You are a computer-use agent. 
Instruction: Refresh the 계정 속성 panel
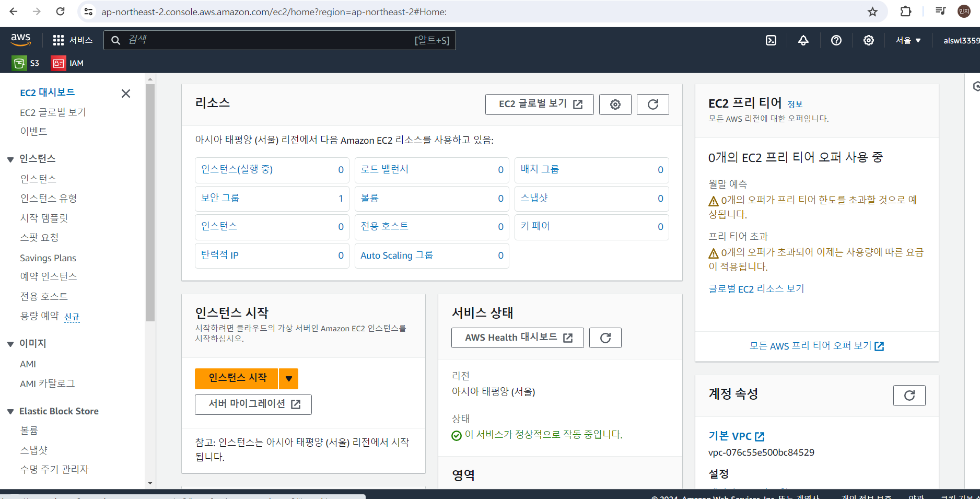(909, 396)
